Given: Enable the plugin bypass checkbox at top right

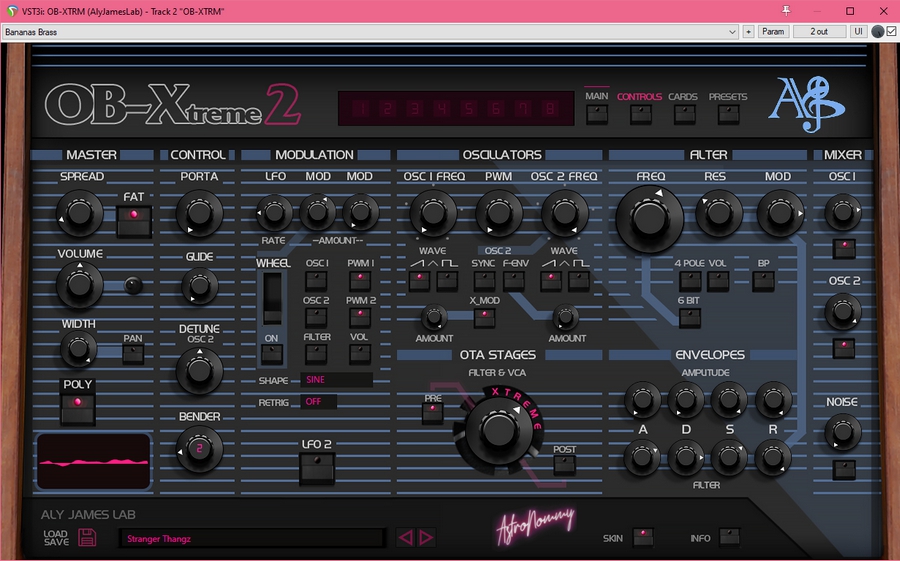Looking at the screenshot, I should (891, 31).
